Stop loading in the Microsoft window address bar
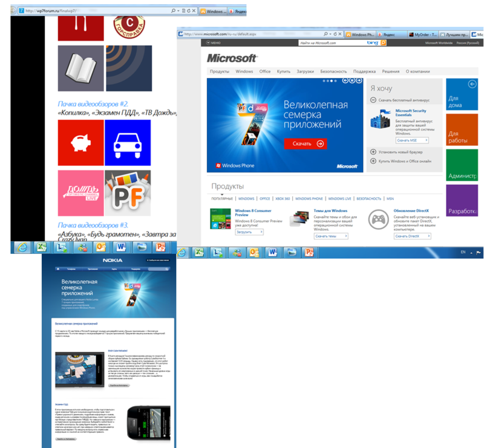This screenshot has height=448, width=484. 340,34
